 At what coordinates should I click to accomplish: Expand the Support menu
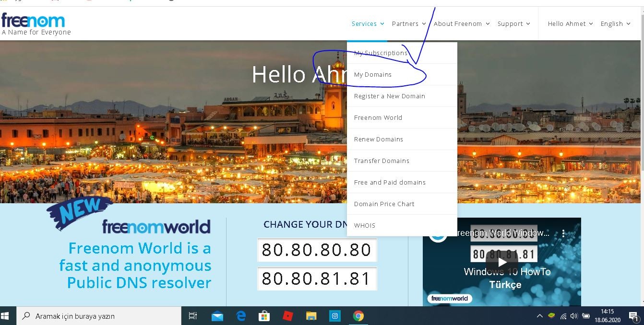514,23
